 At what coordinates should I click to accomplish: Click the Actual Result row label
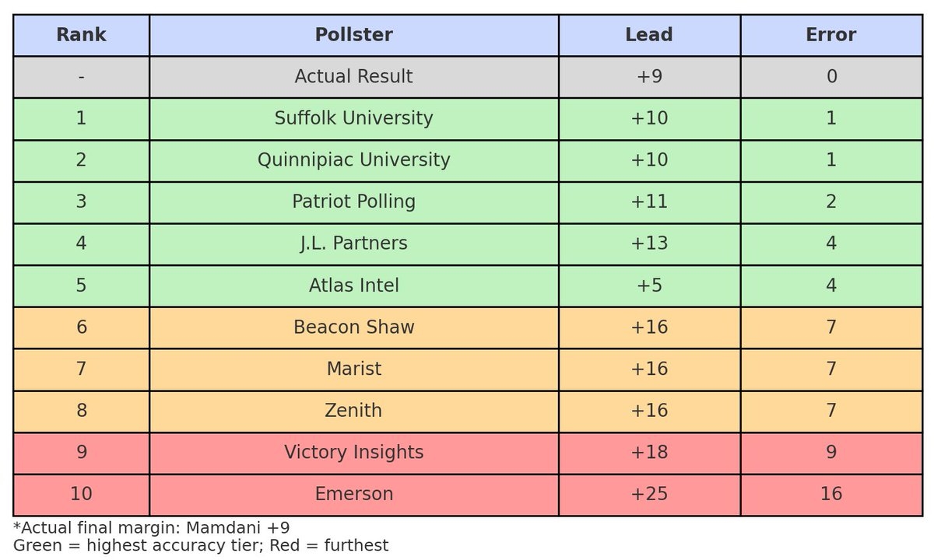353,77
